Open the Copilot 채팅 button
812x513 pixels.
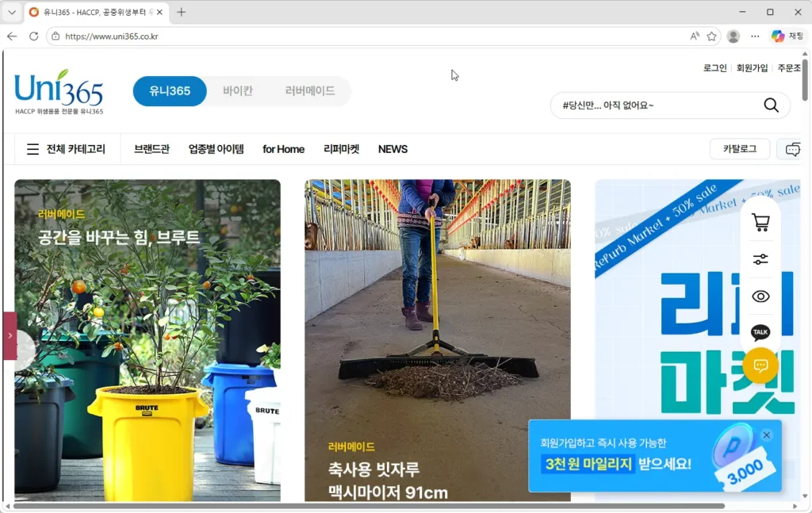pyautogui.click(x=787, y=36)
